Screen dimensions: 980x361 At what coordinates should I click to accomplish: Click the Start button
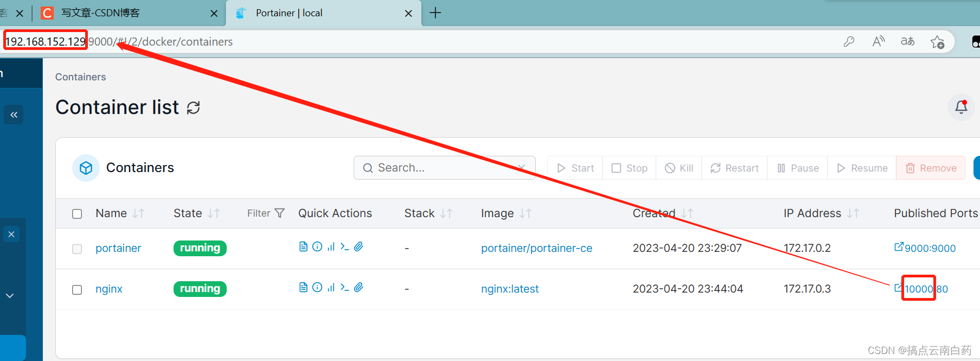tap(575, 168)
